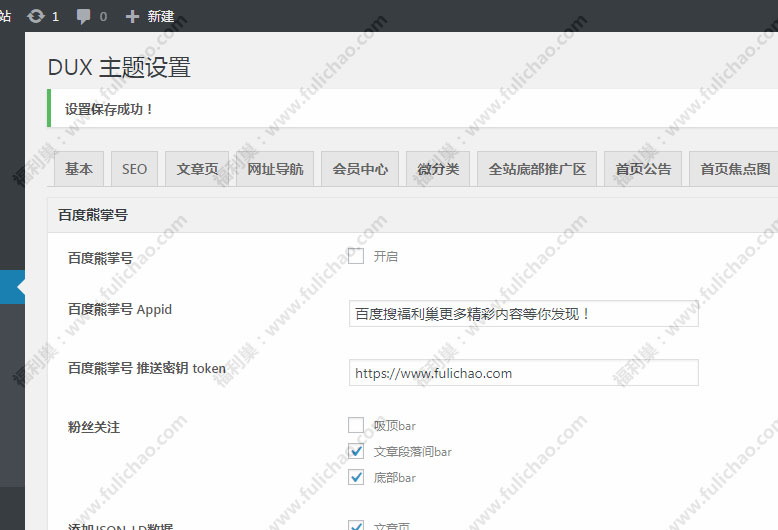Click the 设置保存成功 notice text
Screen dimensions: 778x530
point(109,109)
